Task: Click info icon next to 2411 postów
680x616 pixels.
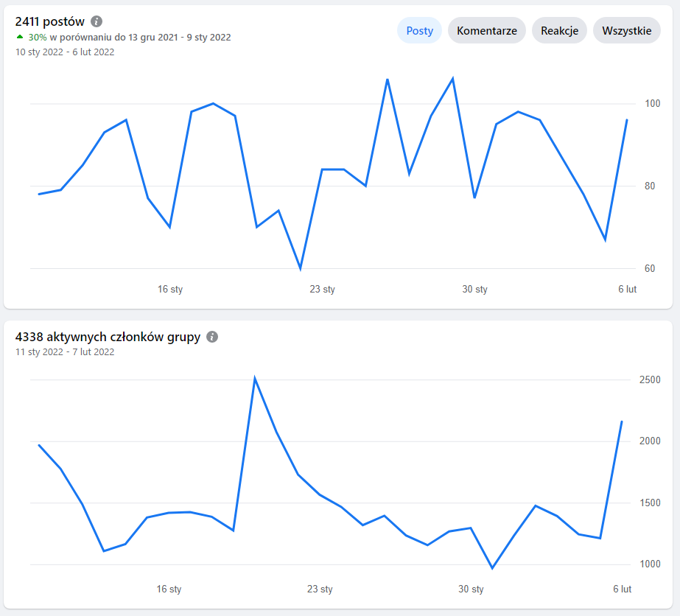Action: coord(97,21)
